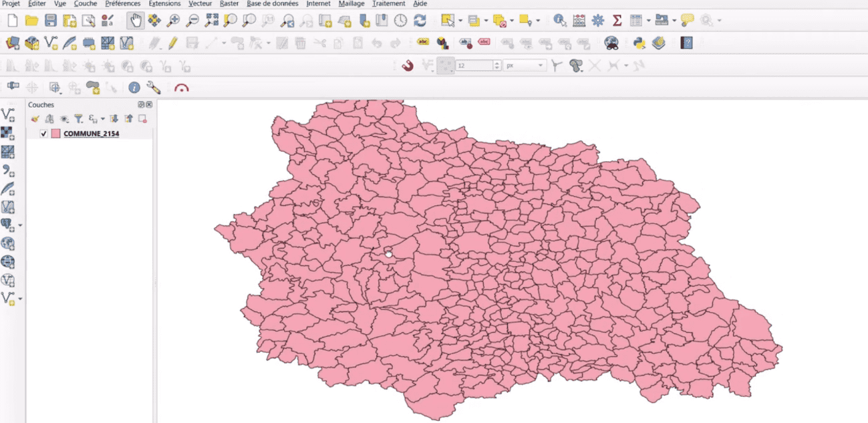This screenshot has width=868, height=423.
Task: Undock the Couches panel float button
Action: (x=141, y=105)
